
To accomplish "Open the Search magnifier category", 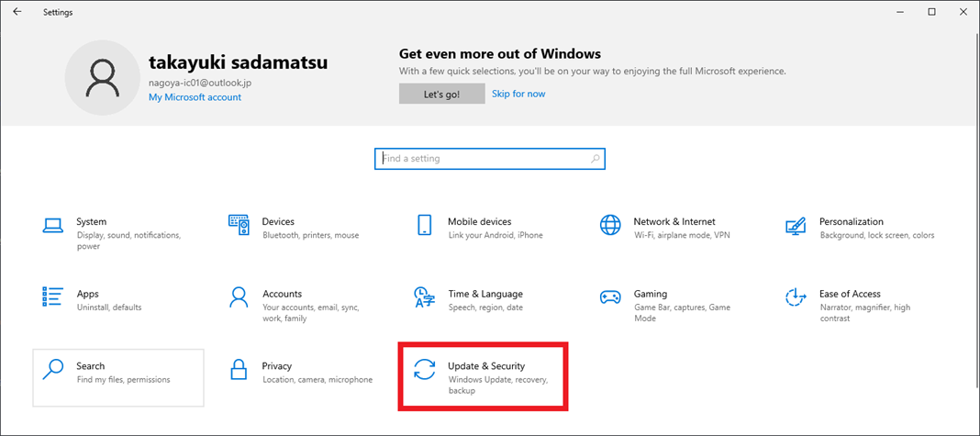I will tap(118, 377).
